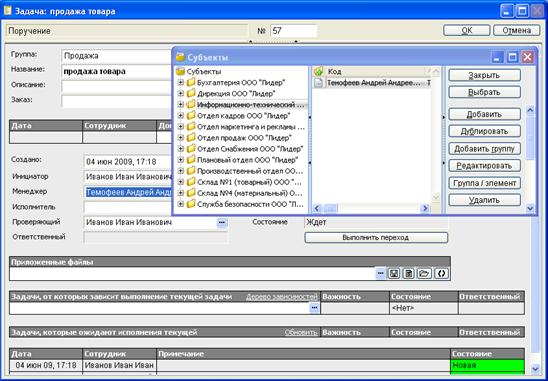Expand the Отдел продаж ООО "Лидер" node
The image size is (548, 381).
tap(181, 138)
